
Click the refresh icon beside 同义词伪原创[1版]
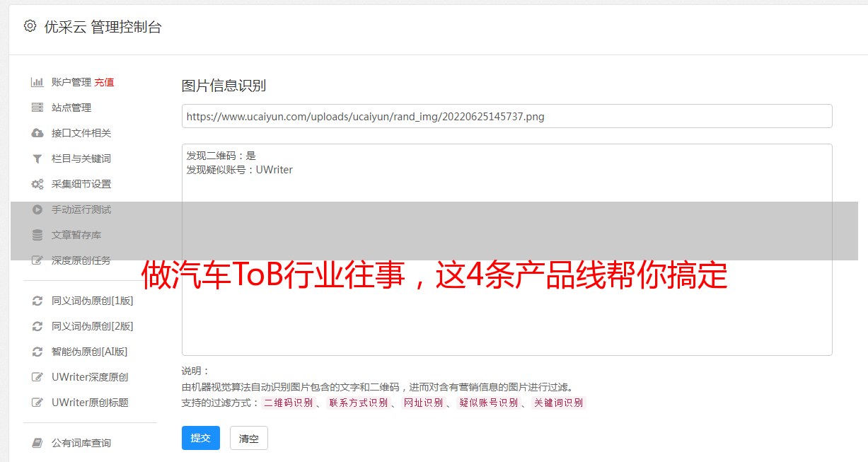tap(37, 301)
